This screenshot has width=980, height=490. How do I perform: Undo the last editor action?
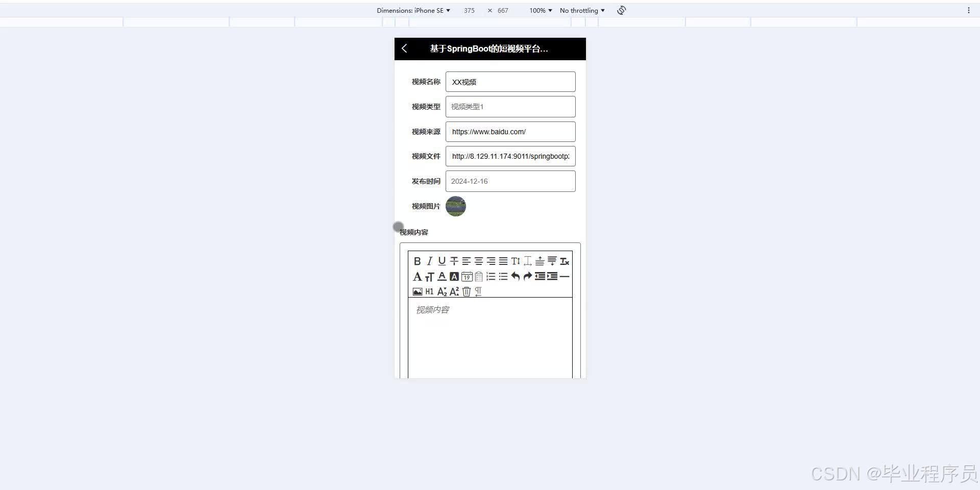515,277
